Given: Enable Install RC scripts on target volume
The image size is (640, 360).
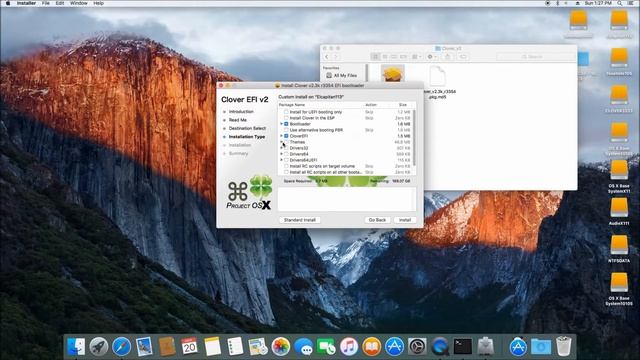Looking at the screenshot, I should click(x=286, y=166).
